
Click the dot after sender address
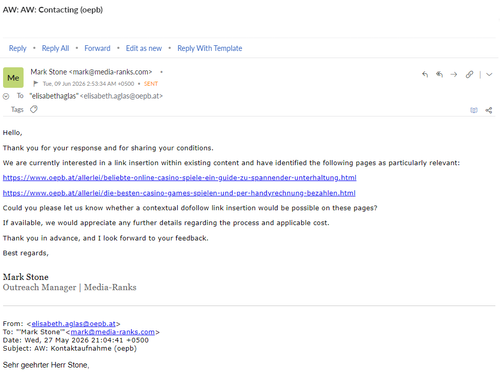pos(161,72)
